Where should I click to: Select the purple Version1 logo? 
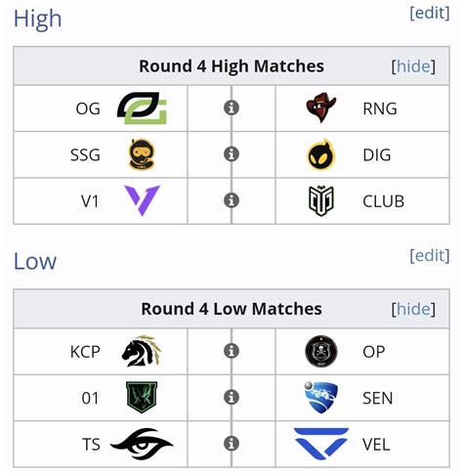click(x=142, y=200)
